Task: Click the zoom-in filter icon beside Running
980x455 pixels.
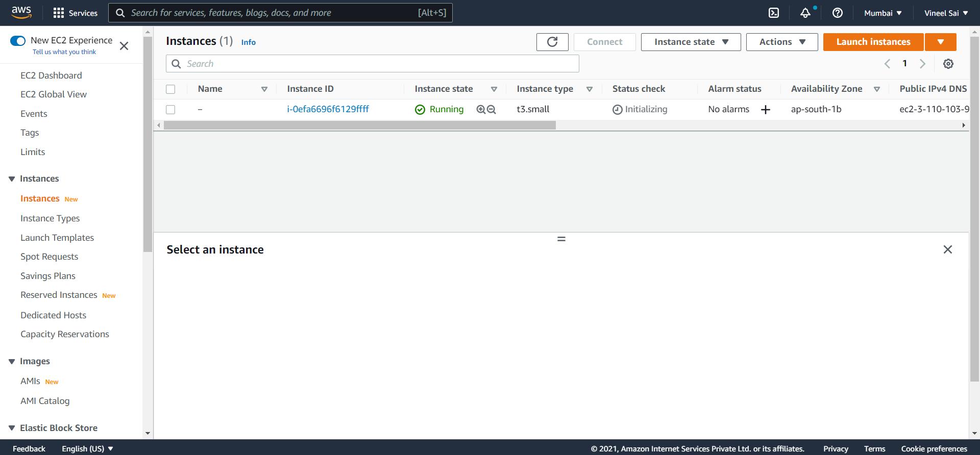Action: pyautogui.click(x=481, y=109)
